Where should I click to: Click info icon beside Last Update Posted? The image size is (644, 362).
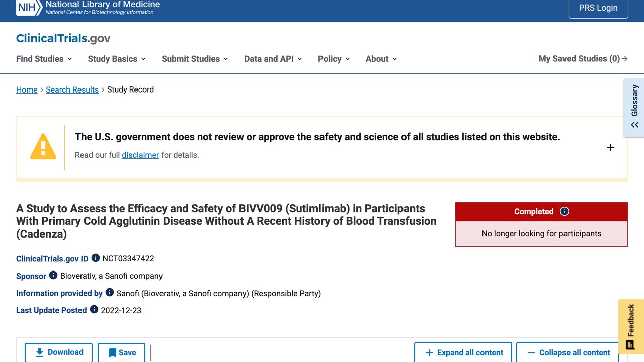click(94, 309)
